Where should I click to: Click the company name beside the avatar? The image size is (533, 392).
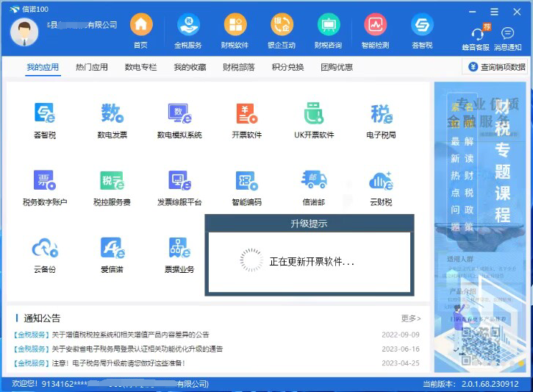(82, 25)
